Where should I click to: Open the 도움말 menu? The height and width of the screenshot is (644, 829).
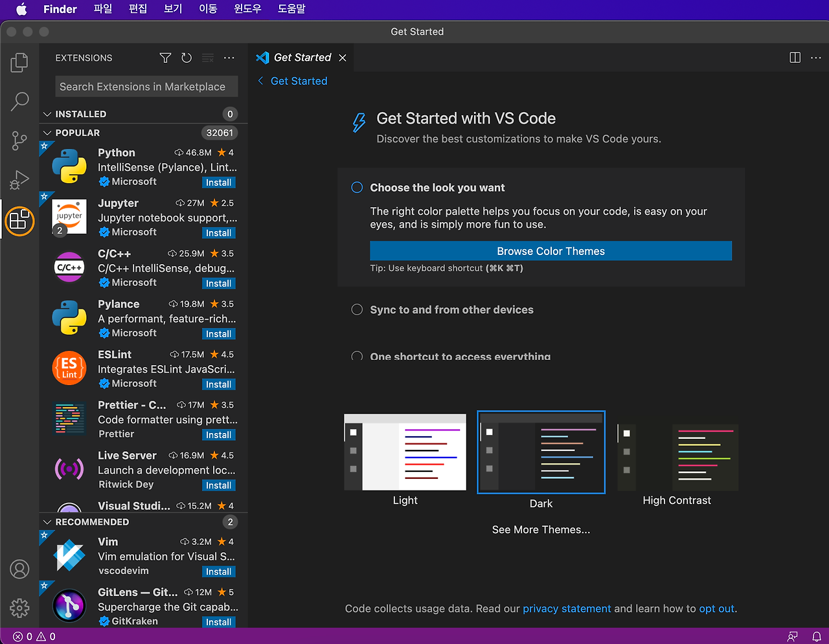point(291,9)
